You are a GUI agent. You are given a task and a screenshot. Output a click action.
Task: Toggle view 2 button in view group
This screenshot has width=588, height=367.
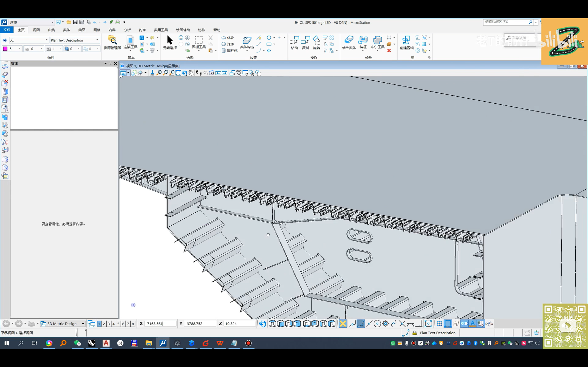click(x=104, y=324)
